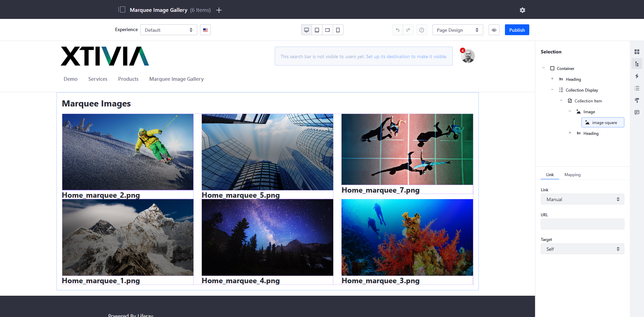Open the Page Design mode dropdown

click(457, 30)
